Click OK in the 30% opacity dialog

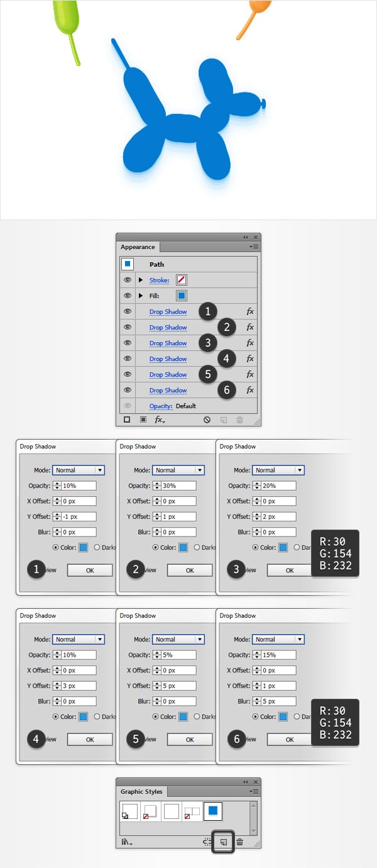pyautogui.click(x=190, y=570)
